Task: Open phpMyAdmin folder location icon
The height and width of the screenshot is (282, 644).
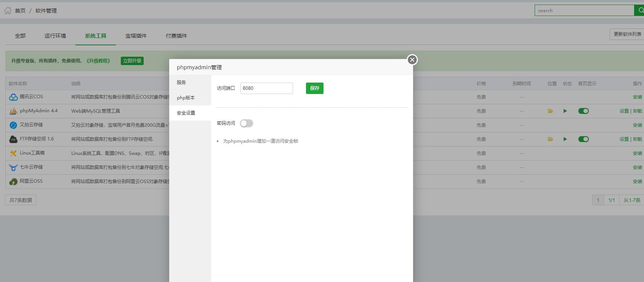Action: click(x=550, y=111)
